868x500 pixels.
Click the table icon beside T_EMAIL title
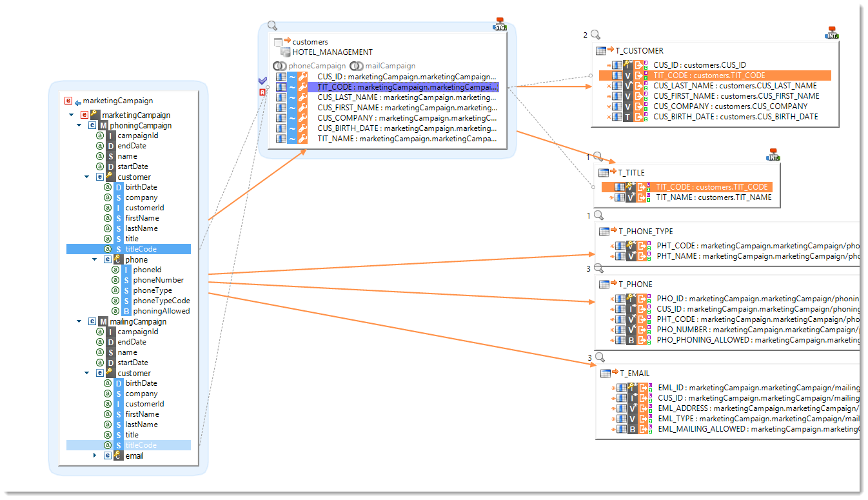606,374
